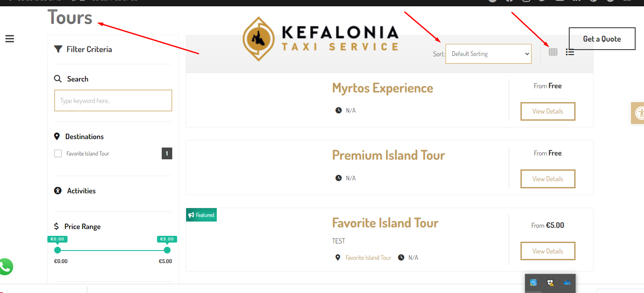Image resolution: width=644 pixels, height=293 pixels.
Task: Open the Default Sorting dropdown
Action: pos(489,54)
